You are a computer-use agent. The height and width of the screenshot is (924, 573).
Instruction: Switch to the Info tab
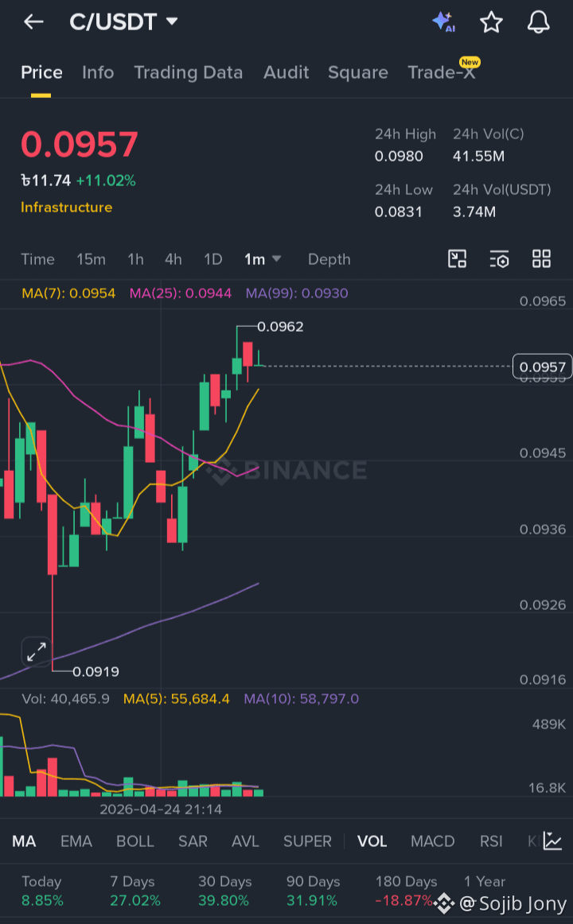(x=98, y=72)
